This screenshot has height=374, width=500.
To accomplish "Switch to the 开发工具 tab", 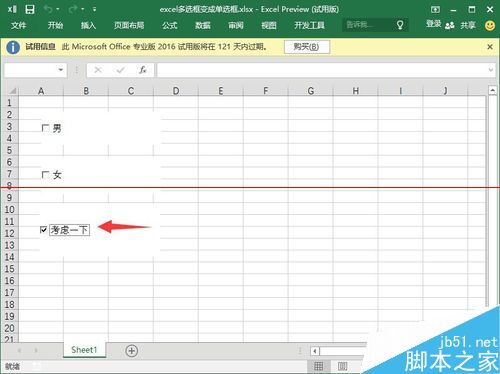I will pyautogui.click(x=309, y=25).
